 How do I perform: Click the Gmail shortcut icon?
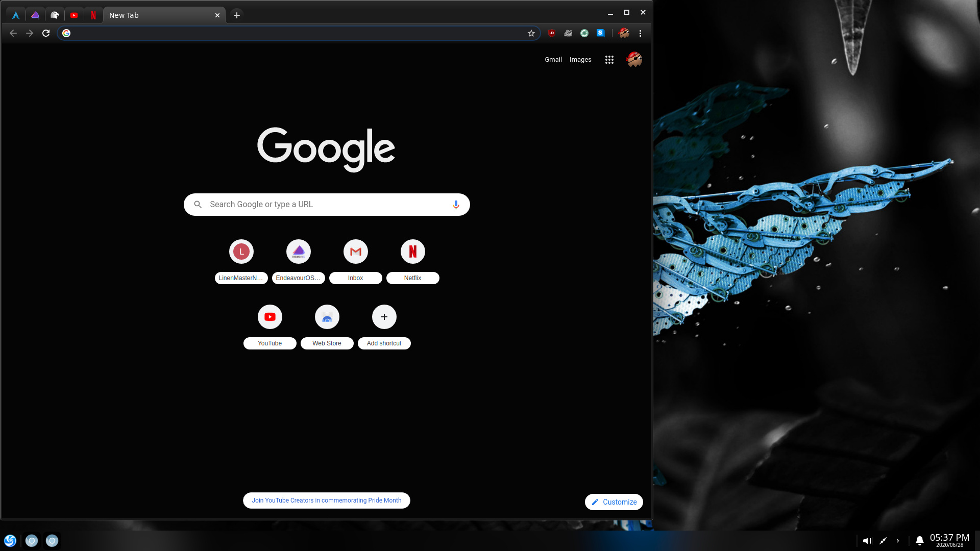pyautogui.click(x=355, y=251)
